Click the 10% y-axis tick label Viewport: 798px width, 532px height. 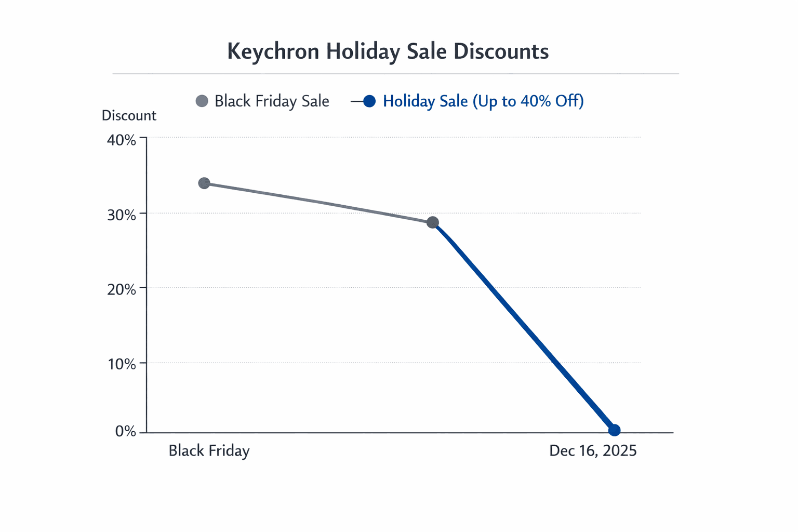122,364
